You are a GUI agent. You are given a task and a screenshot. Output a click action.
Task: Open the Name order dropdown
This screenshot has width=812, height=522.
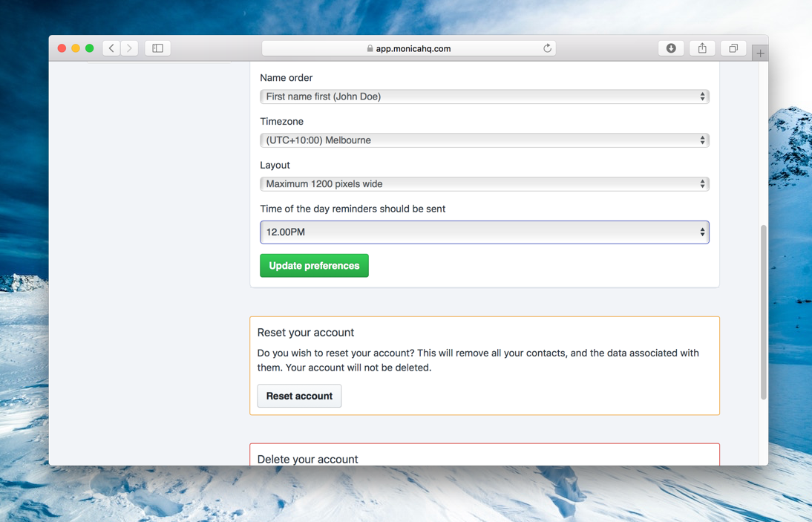pos(484,97)
